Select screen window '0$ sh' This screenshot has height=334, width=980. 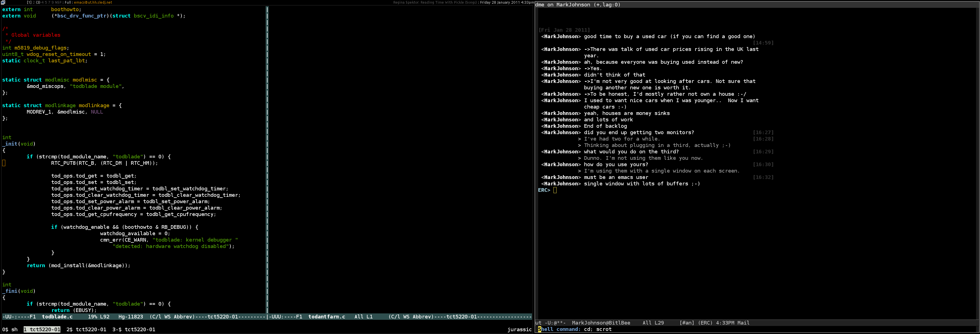(10, 330)
